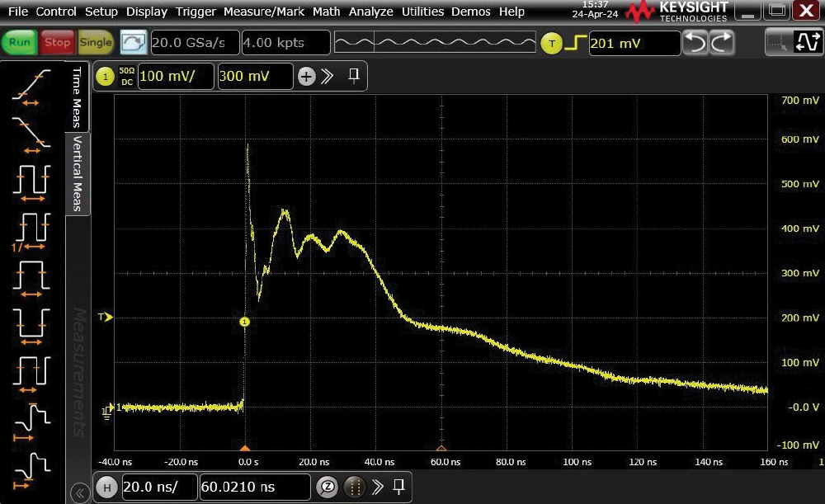Viewport: 825px width, 504px height.
Task: Select the rise time measurement icon
Action: [31, 86]
